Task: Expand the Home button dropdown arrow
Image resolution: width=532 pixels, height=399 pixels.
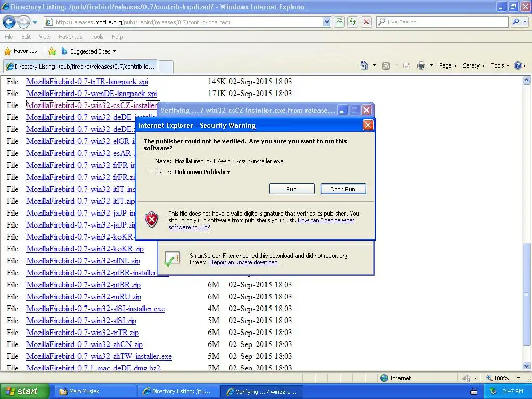Action: coord(374,65)
